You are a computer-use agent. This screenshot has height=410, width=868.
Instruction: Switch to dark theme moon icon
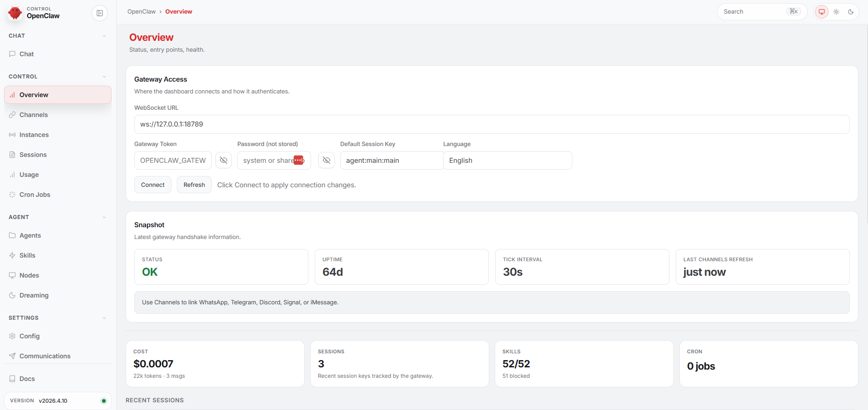coord(851,12)
